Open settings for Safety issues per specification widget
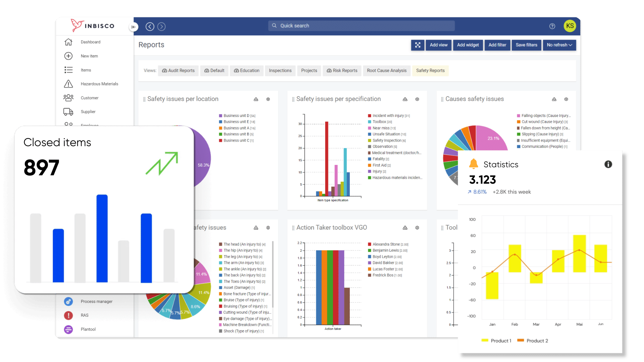The height and width of the screenshot is (362, 644). tap(417, 99)
